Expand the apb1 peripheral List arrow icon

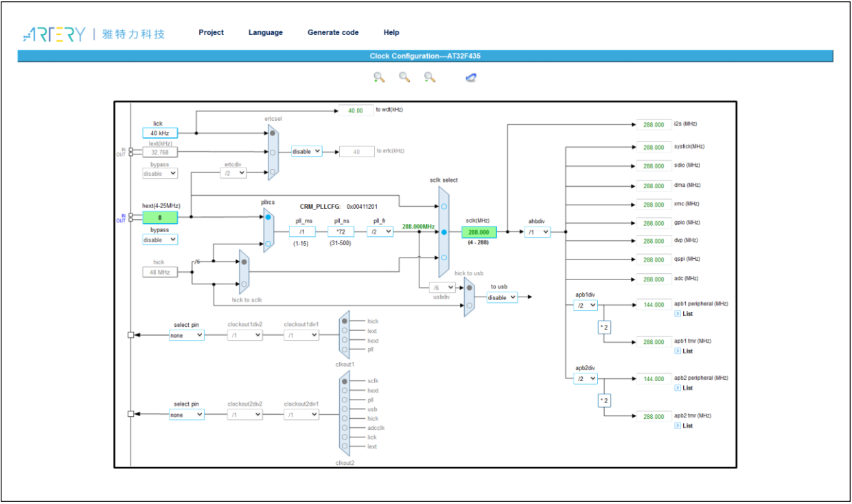click(678, 314)
